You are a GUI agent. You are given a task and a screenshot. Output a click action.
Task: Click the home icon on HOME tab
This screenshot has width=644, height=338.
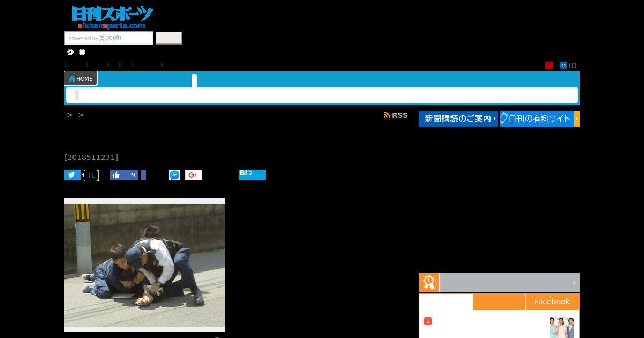[x=72, y=79]
